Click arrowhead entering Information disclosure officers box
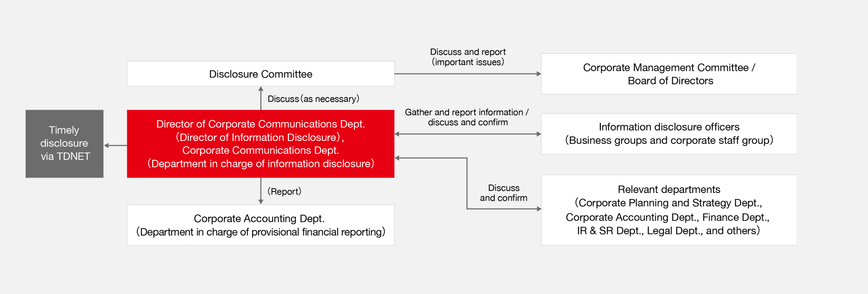Viewport: 868px width, 294px height. pos(539,134)
